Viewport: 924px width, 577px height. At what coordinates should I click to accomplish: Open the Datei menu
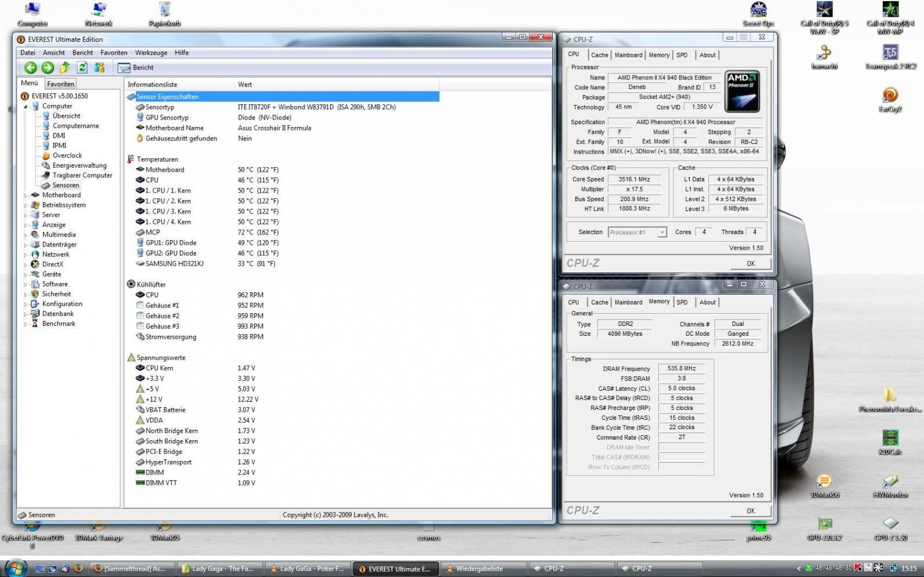pos(27,53)
